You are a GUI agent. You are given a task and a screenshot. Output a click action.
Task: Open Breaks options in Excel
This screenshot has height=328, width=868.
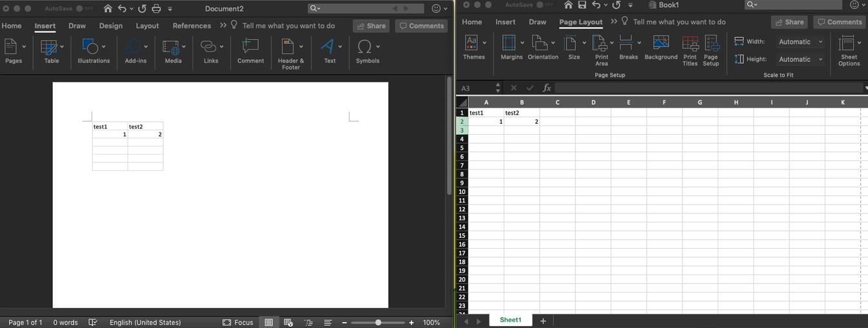click(x=628, y=48)
